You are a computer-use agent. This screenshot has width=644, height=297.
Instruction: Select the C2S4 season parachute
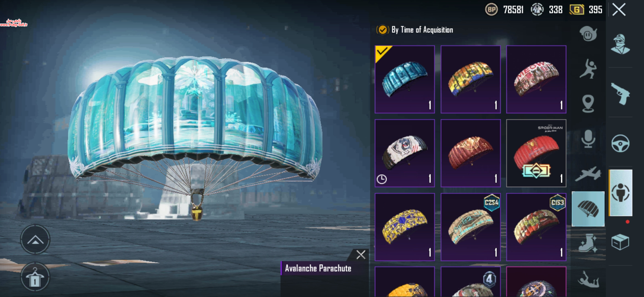(471, 227)
